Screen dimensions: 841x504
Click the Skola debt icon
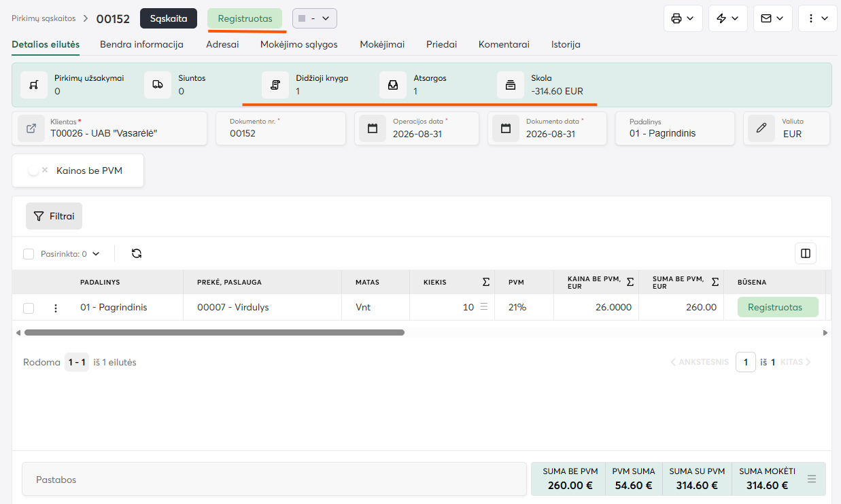tap(511, 85)
